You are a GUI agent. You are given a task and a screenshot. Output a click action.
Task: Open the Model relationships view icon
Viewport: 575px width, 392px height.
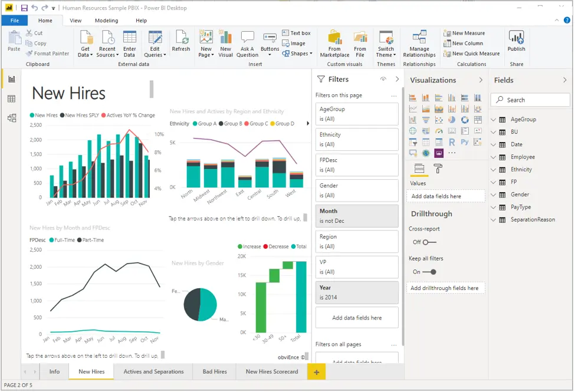click(x=12, y=118)
